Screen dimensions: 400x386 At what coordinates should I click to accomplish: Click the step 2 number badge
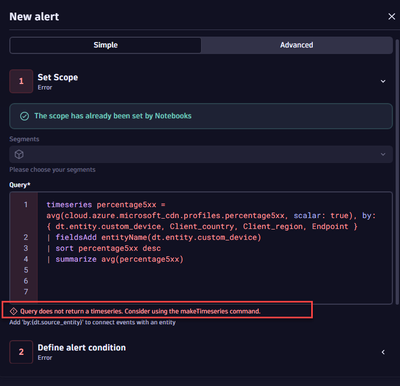(21, 352)
